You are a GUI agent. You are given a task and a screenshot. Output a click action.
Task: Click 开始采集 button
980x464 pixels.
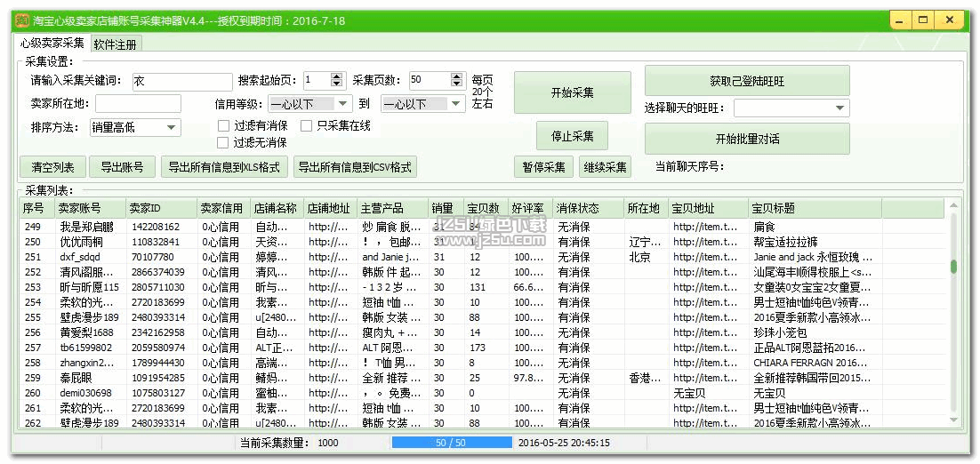(x=573, y=92)
